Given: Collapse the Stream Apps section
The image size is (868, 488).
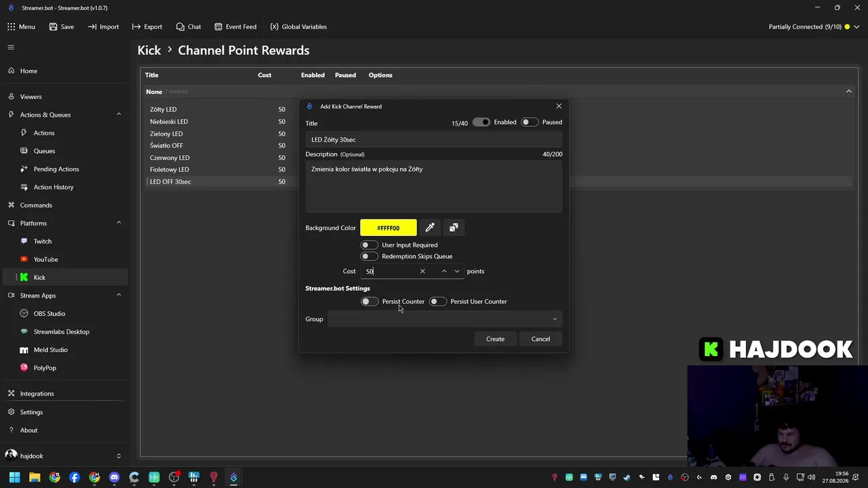Looking at the screenshot, I should coord(119,296).
